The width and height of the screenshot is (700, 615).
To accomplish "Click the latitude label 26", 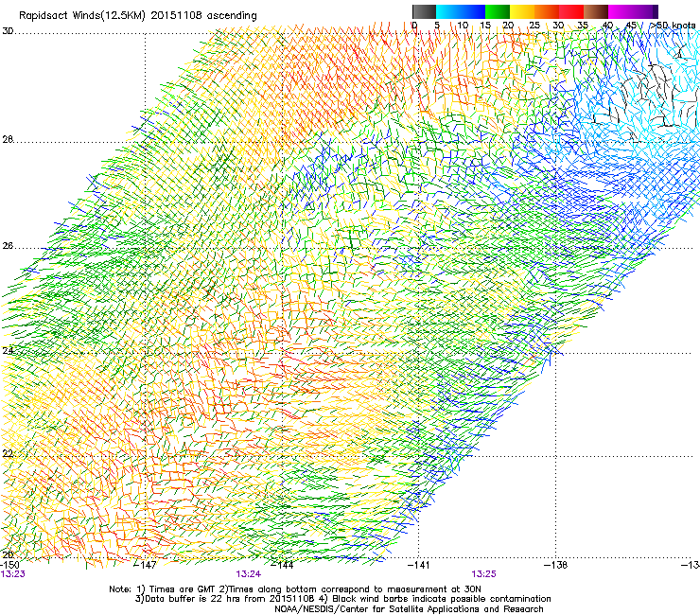I will click(8, 246).
